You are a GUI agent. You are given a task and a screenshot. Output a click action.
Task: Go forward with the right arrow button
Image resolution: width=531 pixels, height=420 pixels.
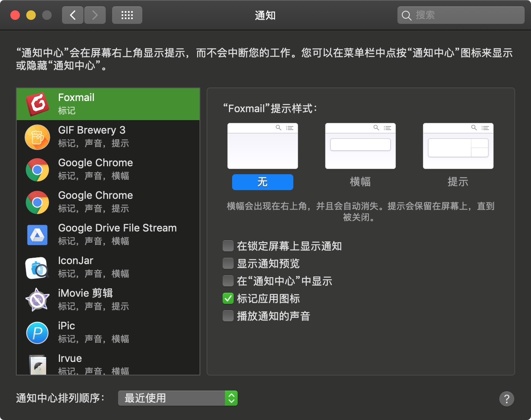(95, 15)
